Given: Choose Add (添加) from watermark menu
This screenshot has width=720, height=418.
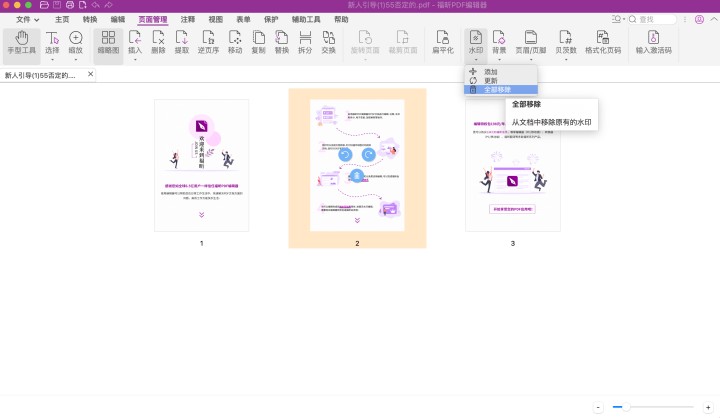Looking at the screenshot, I should 490,72.
